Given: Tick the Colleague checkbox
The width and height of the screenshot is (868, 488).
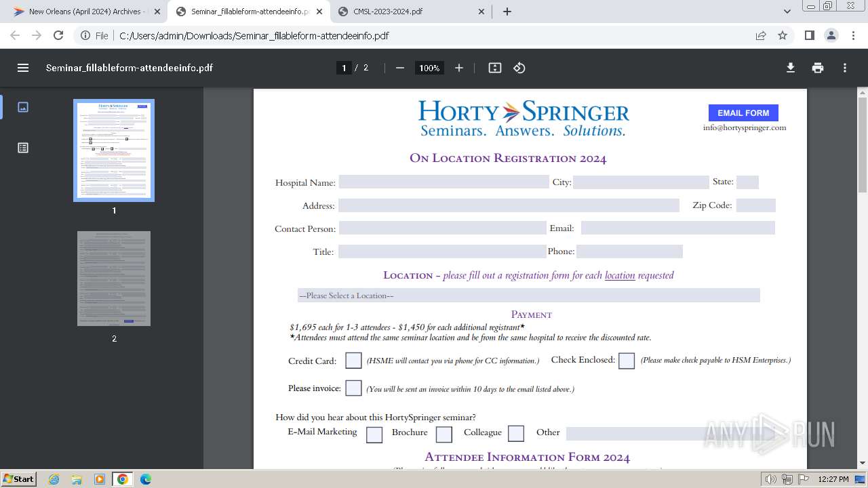Looking at the screenshot, I should tap(516, 433).
